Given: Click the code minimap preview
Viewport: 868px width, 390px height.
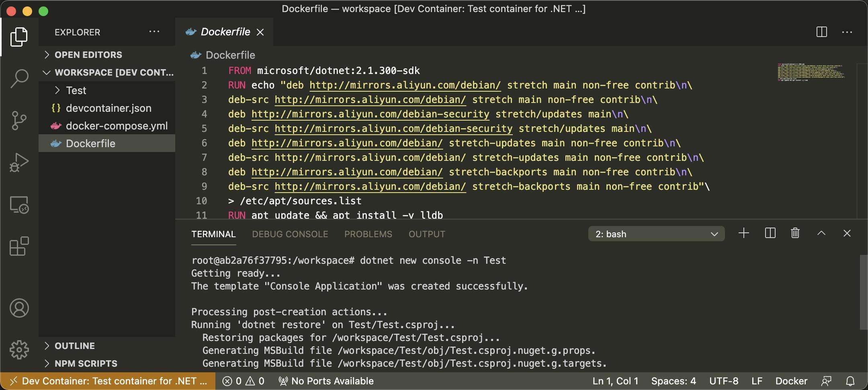Looking at the screenshot, I should [811, 72].
